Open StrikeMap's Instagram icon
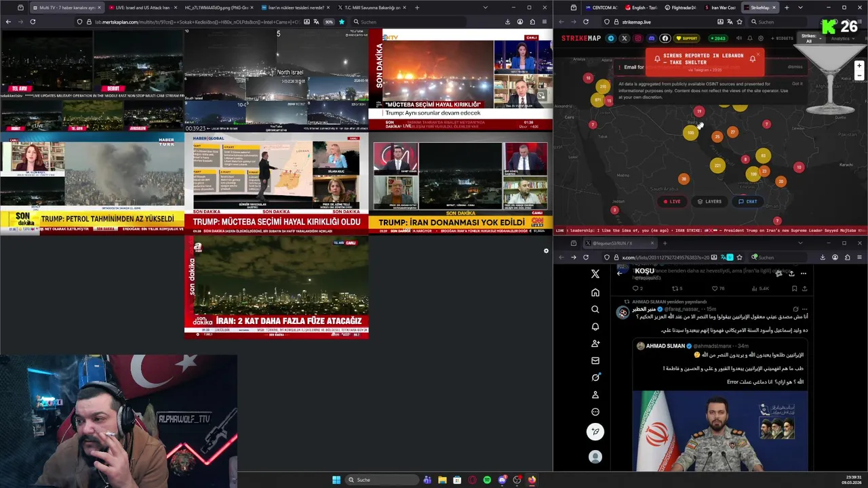Screen dimensions: 868x488 [638, 39]
